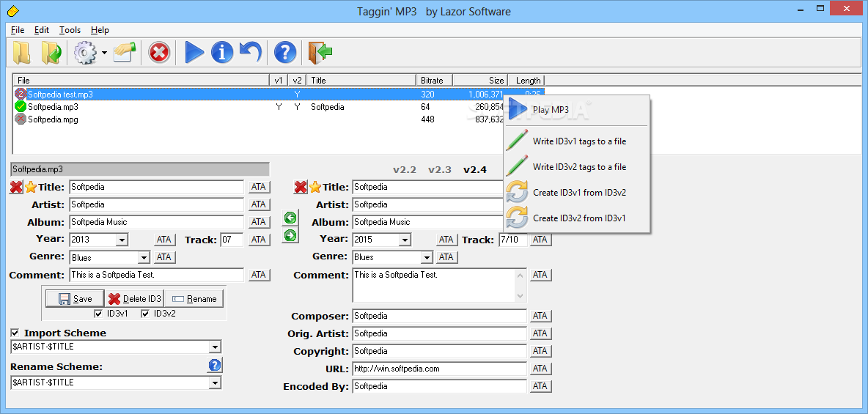868x414 pixels.
Task: Click ATA button next to ID3v1 Comment
Action: pyautogui.click(x=259, y=275)
